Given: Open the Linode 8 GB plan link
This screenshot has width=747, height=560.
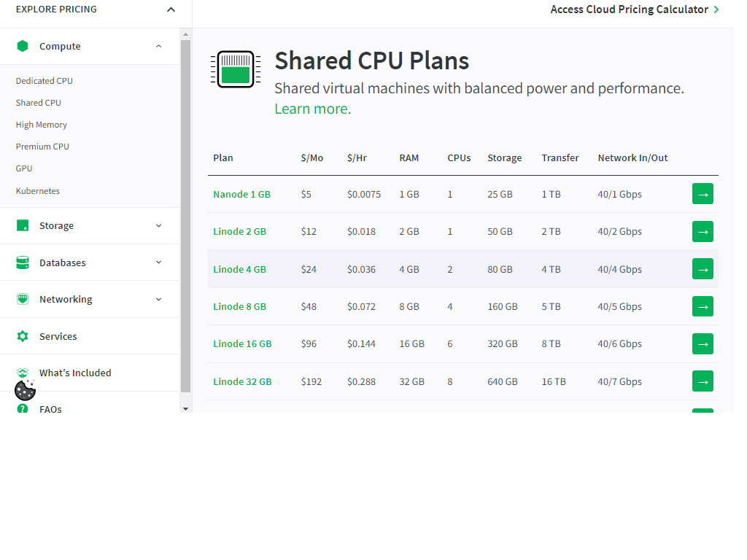Looking at the screenshot, I should [x=239, y=307].
